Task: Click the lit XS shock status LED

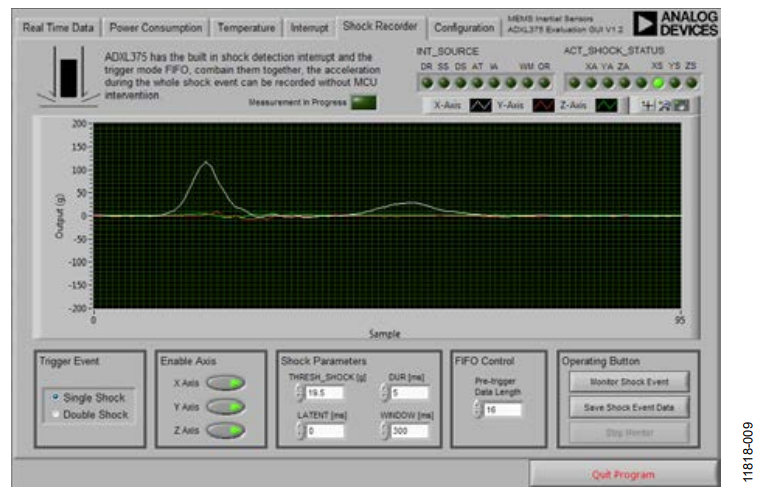Action: pos(658,83)
